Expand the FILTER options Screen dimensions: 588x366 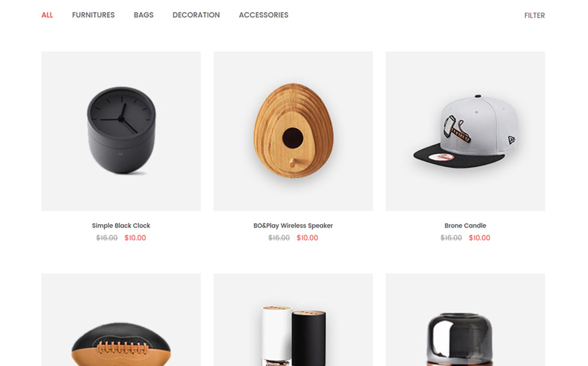(534, 15)
